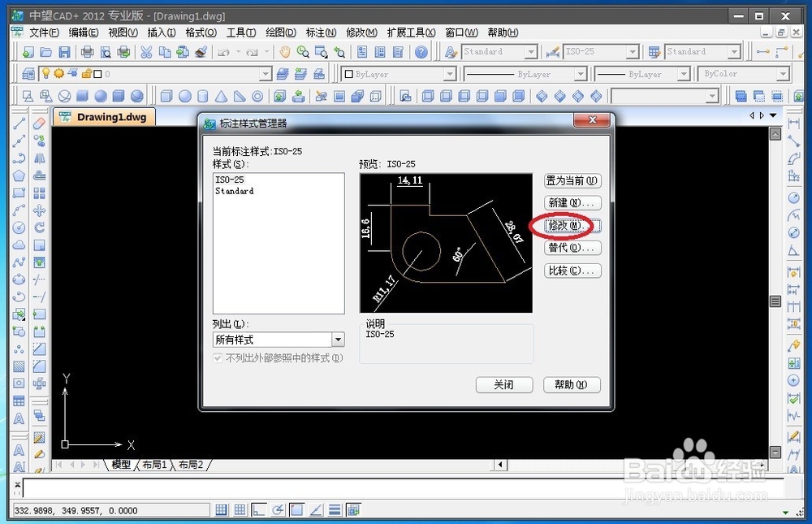Select the Erase modify tool

(x=39, y=123)
